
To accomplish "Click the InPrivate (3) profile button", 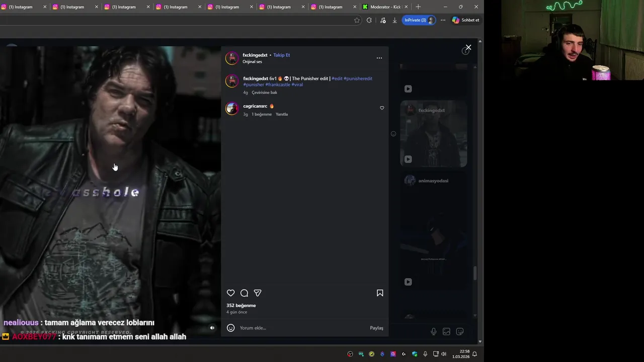I will click(419, 20).
